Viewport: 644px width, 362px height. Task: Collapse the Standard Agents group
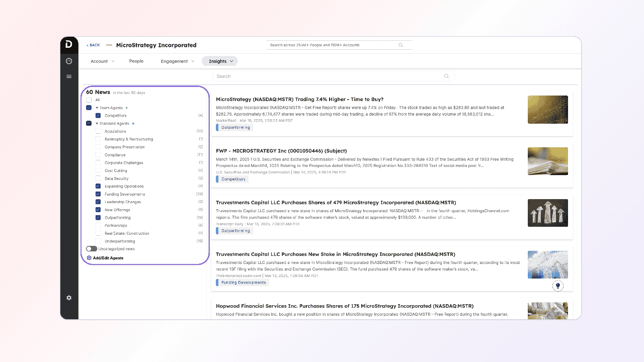coord(97,123)
